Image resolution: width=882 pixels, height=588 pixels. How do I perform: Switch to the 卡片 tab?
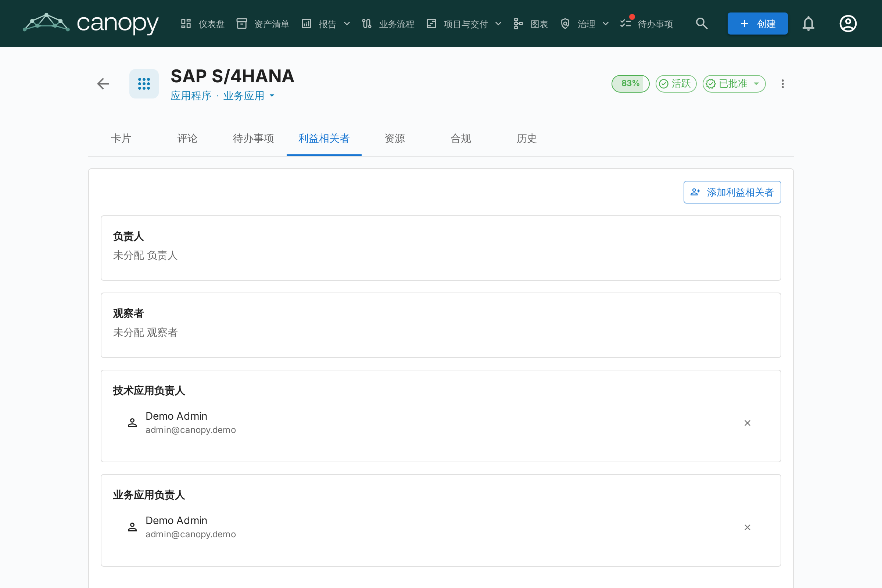121,139
